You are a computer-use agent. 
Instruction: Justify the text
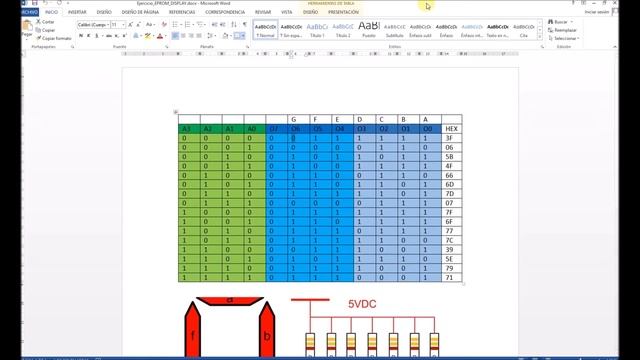point(199,36)
